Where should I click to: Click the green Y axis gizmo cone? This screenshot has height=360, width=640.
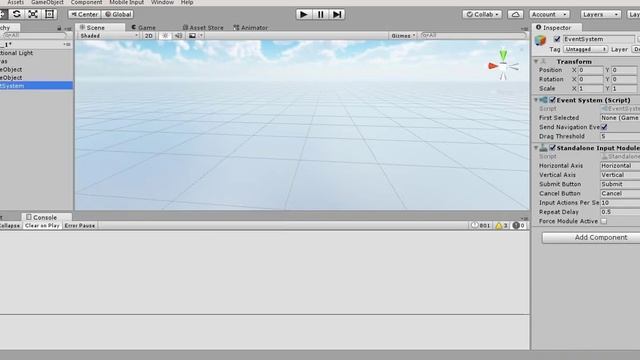[503, 55]
